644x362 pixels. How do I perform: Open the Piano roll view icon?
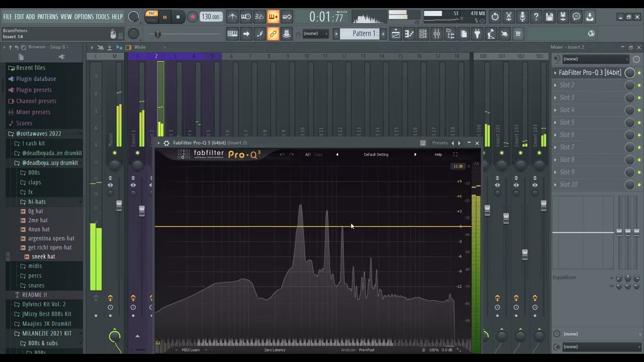pos(410,34)
